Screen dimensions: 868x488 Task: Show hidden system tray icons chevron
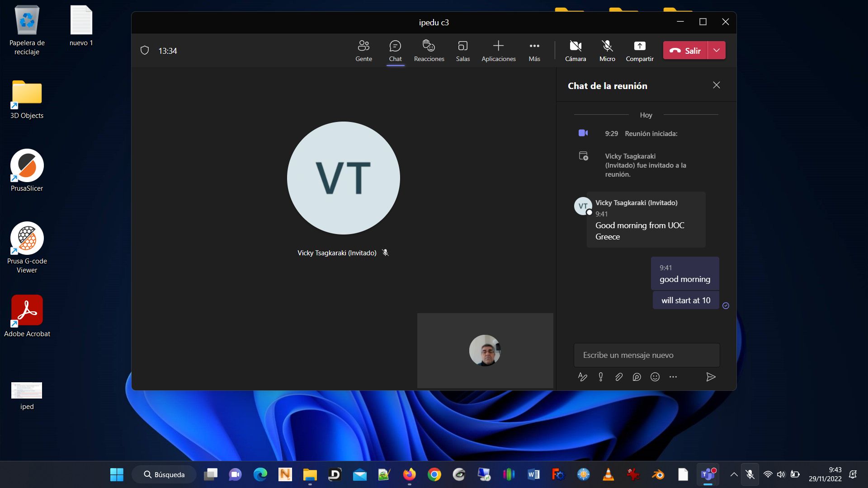pyautogui.click(x=734, y=474)
